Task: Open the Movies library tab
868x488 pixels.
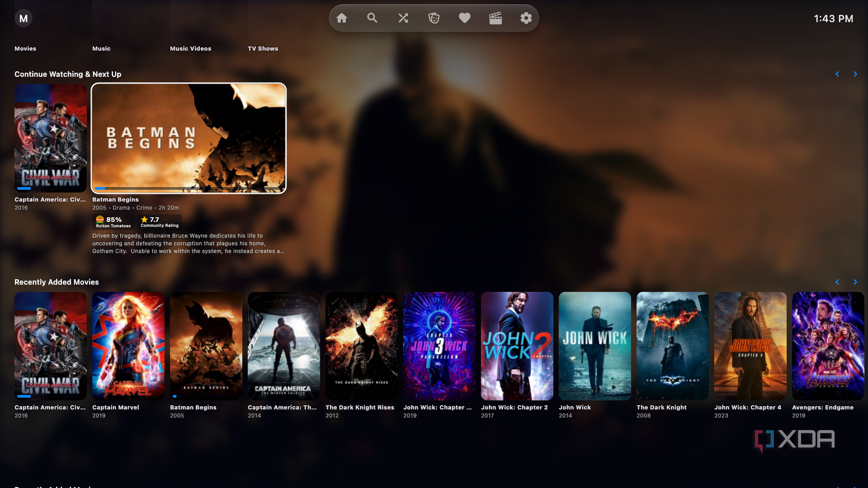Action: (x=25, y=48)
